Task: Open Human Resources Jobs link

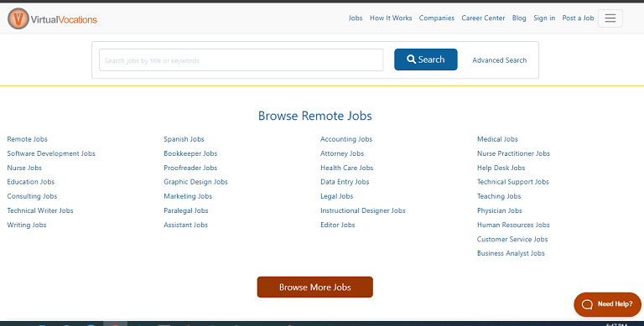Action: click(x=513, y=225)
